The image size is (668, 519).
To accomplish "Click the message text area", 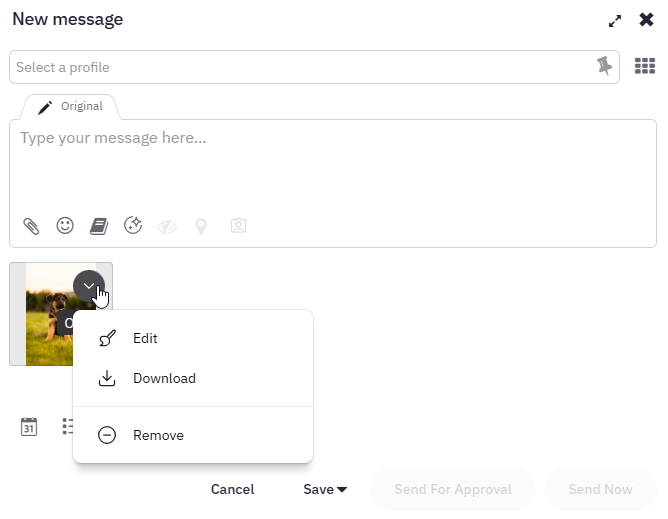I will (x=332, y=165).
